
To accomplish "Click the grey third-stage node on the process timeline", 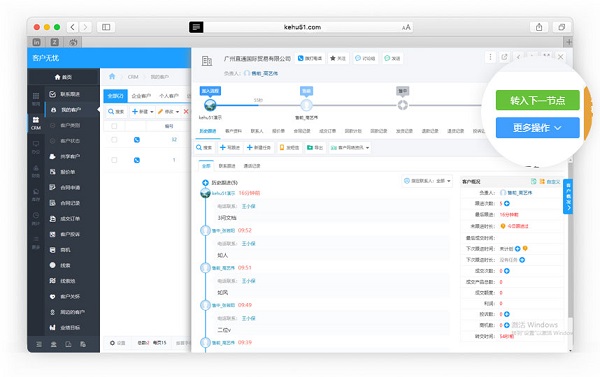I will point(403,105).
